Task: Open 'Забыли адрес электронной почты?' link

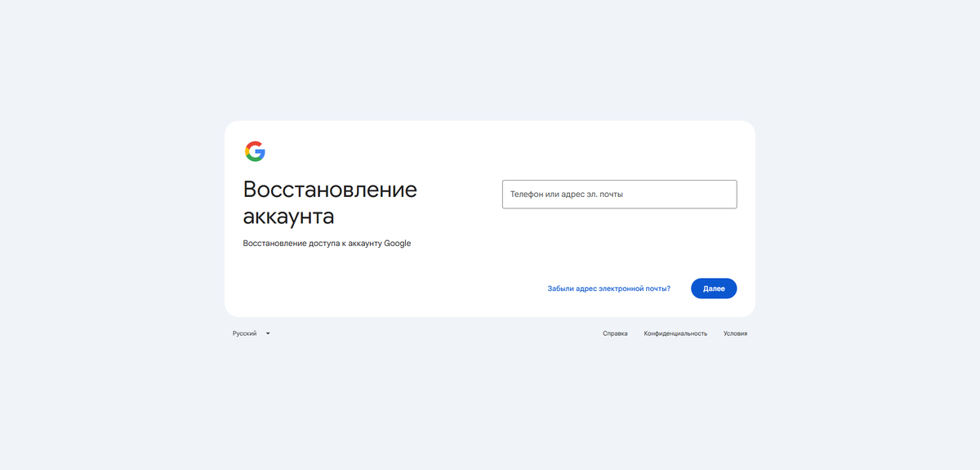Action: (x=609, y=289)
